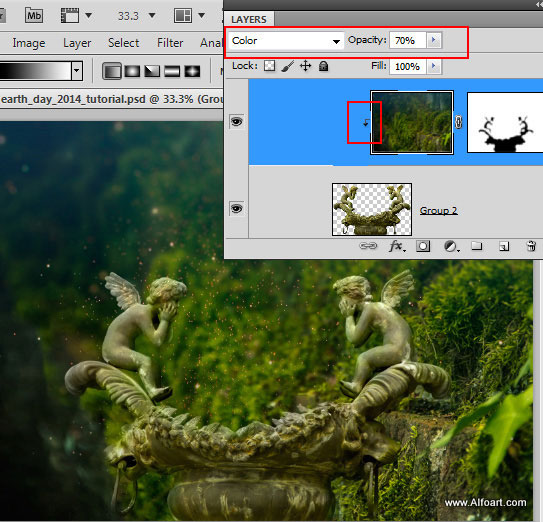Viewport: 543px width, 522px height.
Task: Select the Diamond Gradient style
Action: pyautogui.click(x=192, y=71)
